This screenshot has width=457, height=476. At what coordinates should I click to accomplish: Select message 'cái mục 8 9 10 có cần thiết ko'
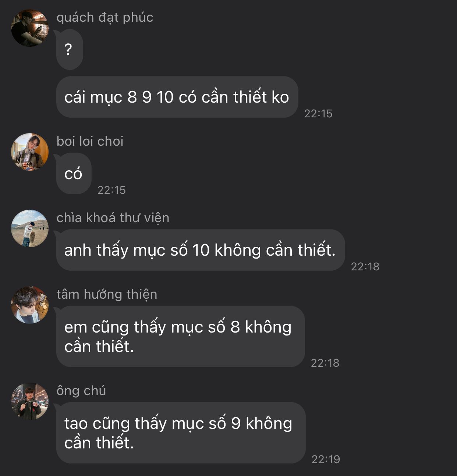point(177,97)
